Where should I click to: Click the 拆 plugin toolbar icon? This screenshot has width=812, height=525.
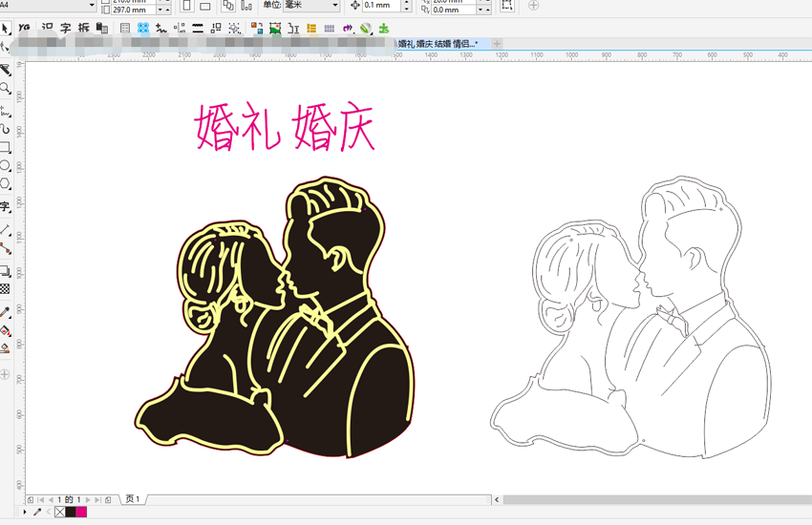pyautogui.click(x=83, y=28)
